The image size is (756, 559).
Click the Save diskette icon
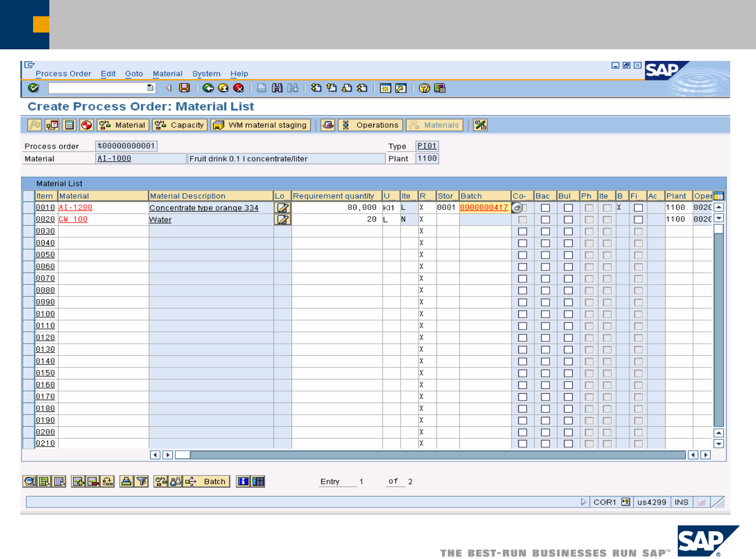(184, 88)
